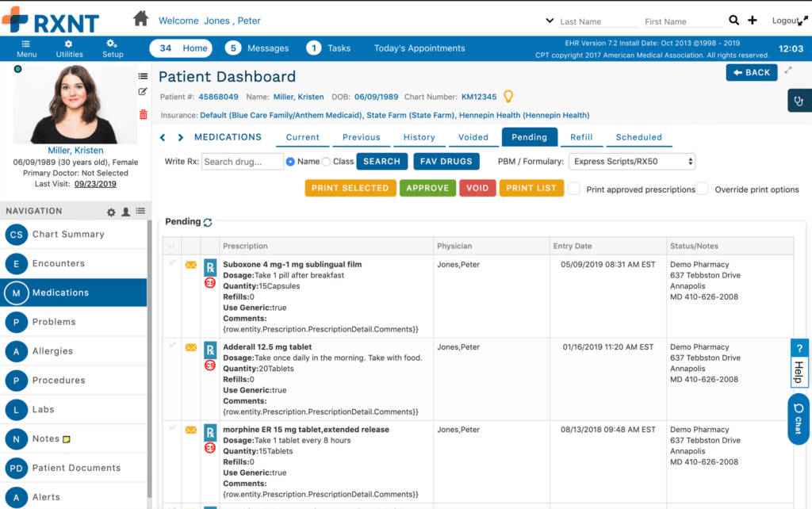The height and width of the screenshot is (509, 812).
Task: Open the stethoscope panel on the right
Action: coord(799,101)
